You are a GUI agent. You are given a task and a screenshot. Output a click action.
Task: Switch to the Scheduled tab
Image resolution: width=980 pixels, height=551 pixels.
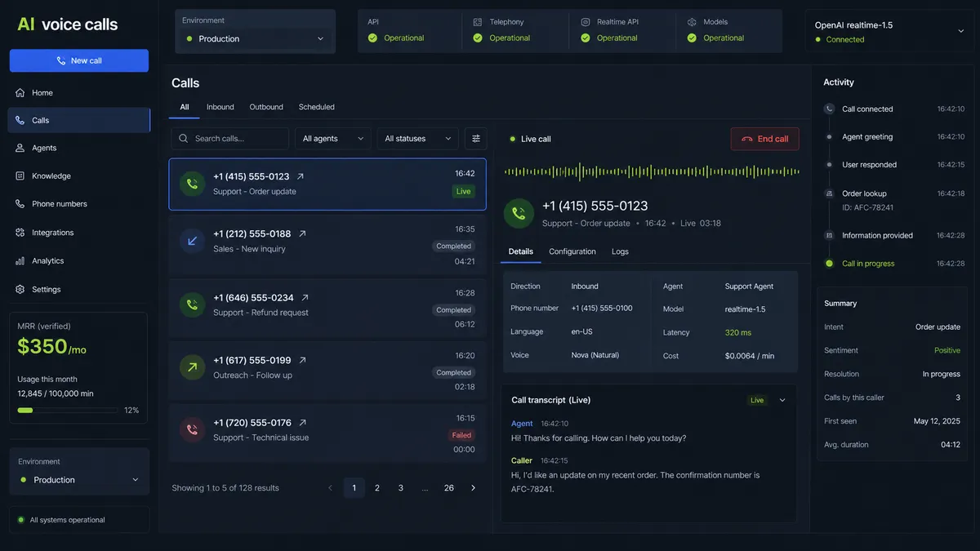pos(317,107)
